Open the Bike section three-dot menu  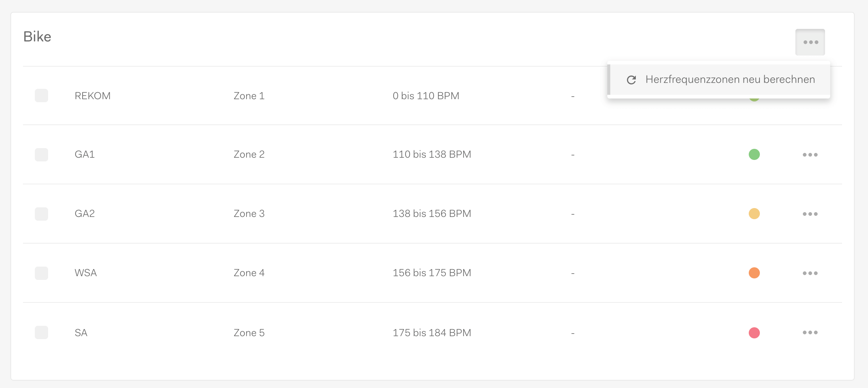tap(810, 42)
